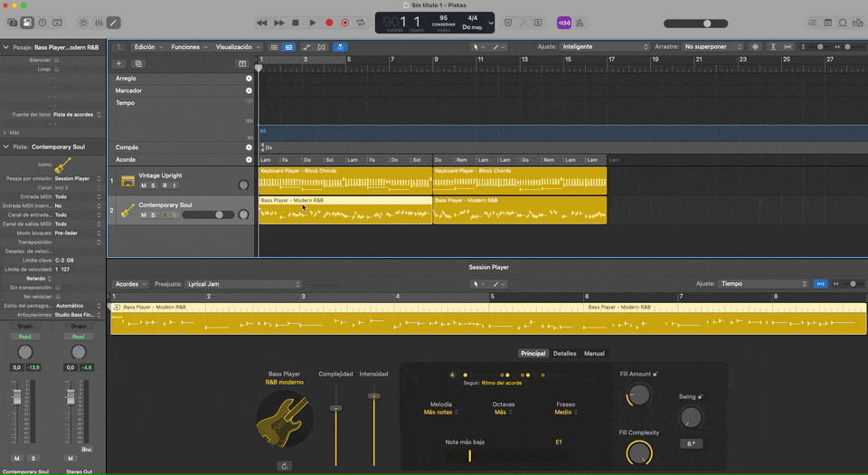The image size is (868, 475).
Task: Open Ajuste Inteligente snap dropdown
Action: click(x=605, y=47)
